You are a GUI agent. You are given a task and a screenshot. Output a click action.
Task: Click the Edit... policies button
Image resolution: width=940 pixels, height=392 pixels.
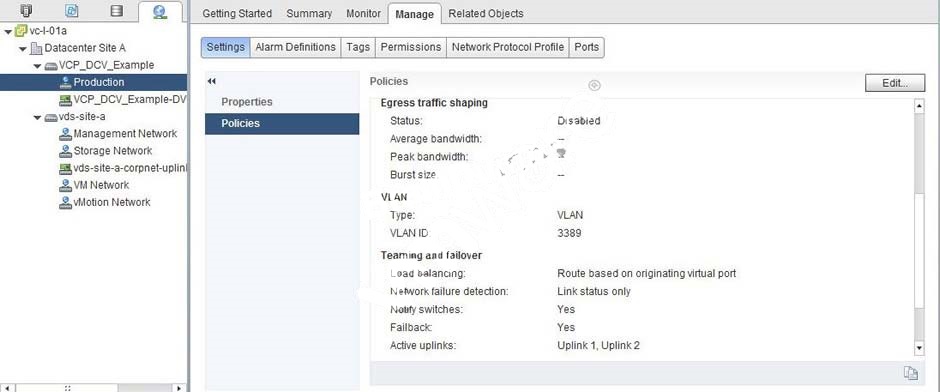coord(895,83)
